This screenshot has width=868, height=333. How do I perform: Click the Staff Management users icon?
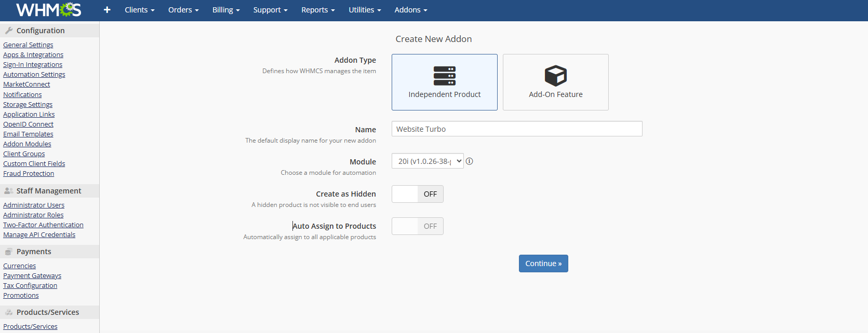(9, 191)
